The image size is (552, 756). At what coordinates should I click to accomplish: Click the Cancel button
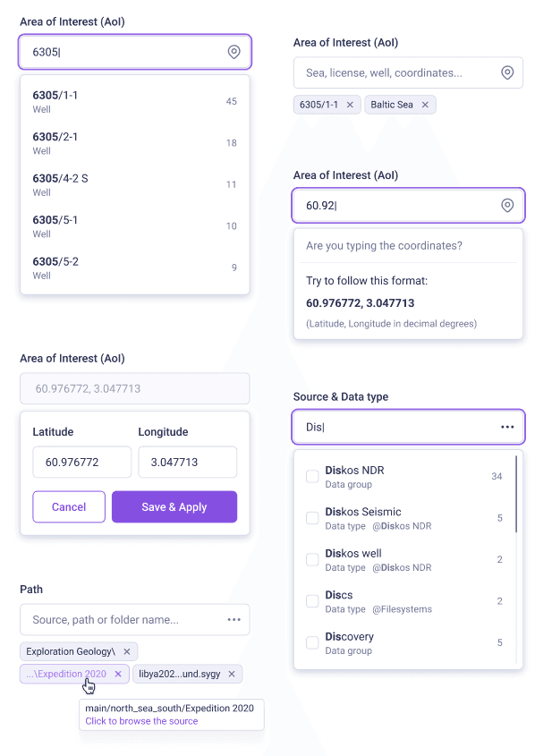click(69, 506)
